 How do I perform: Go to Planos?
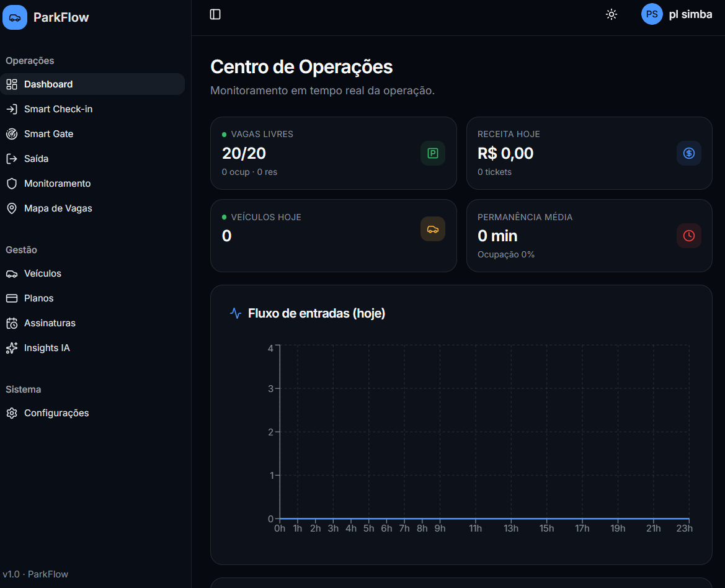92,298
